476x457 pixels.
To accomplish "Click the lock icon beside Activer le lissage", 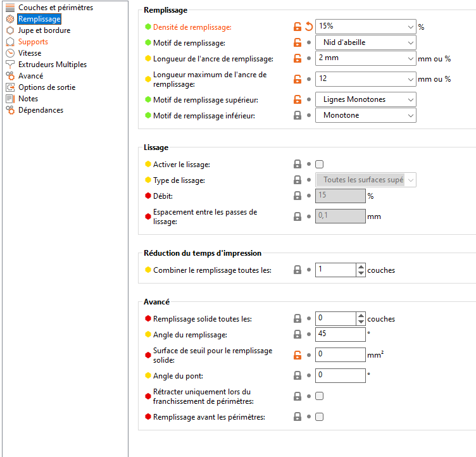I will (297, 164).
